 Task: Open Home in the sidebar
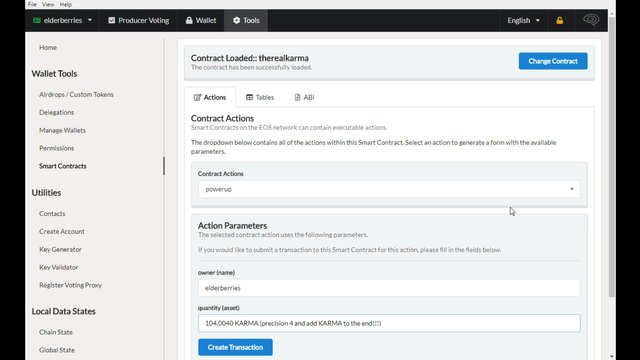48,47
